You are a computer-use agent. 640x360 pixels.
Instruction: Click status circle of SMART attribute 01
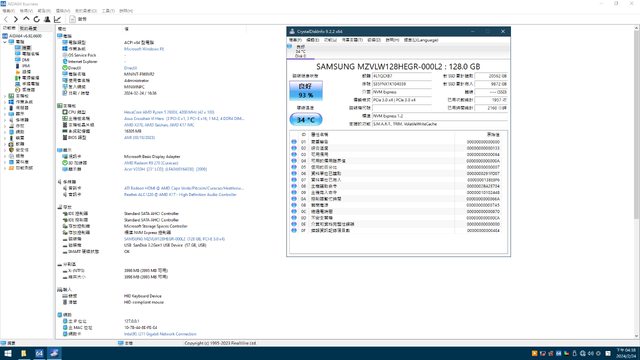294,142
